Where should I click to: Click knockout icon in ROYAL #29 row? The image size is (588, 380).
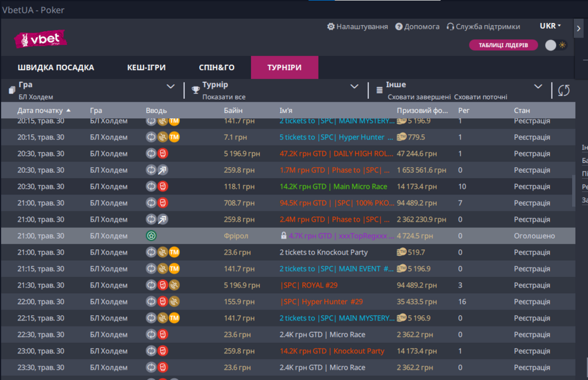pyautogui.click(x=163, y=285)
